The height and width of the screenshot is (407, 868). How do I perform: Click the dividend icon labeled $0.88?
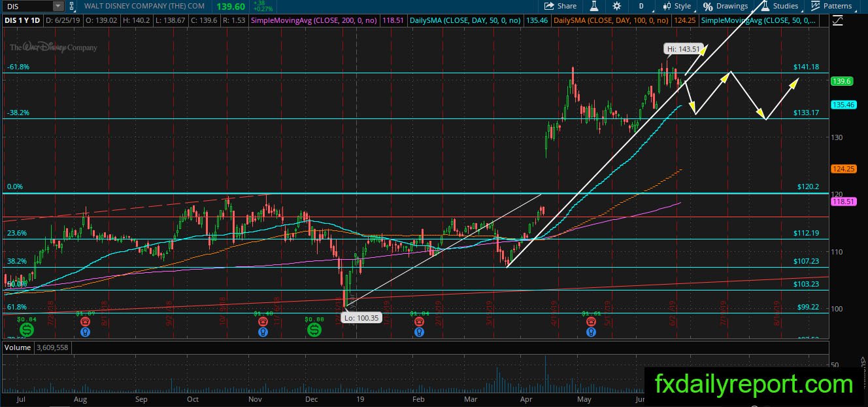[x=313, y=329]
